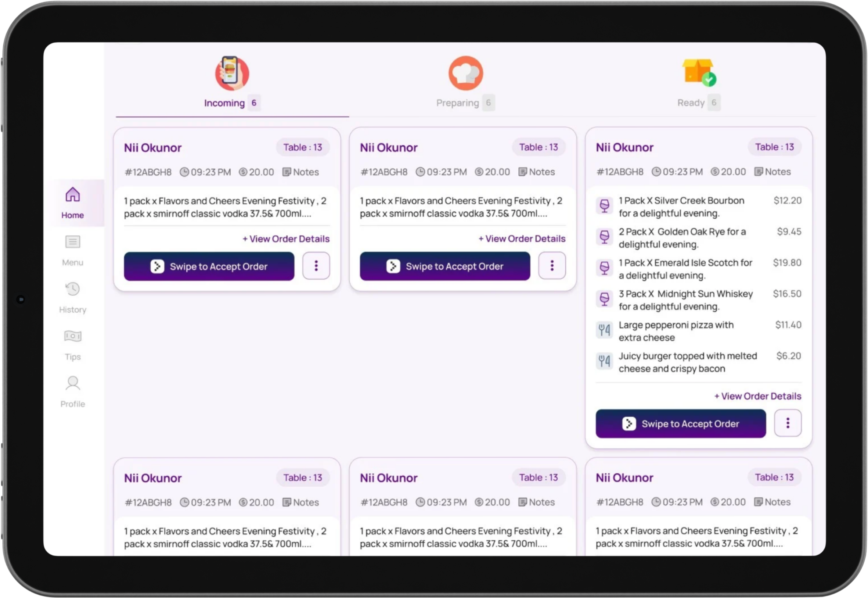Click order ID #12ABGH8 on the bottom-left card
868x598 pixels.
(148, 502)
